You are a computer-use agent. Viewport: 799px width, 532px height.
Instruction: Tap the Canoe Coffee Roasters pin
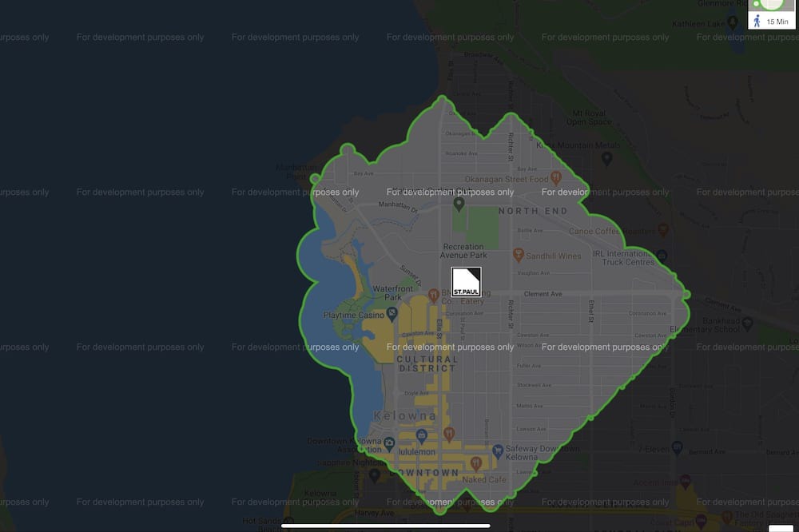(662, 231)
